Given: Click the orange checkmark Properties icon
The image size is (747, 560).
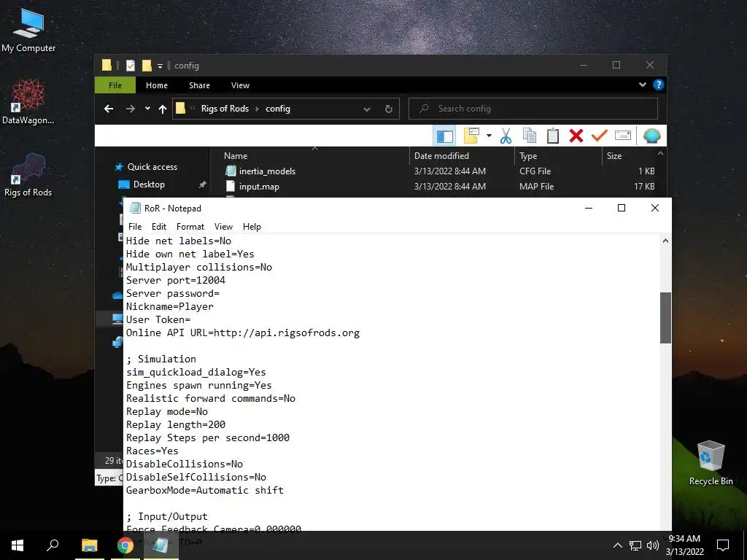Looking at the screenshot, I should point(600,136).
